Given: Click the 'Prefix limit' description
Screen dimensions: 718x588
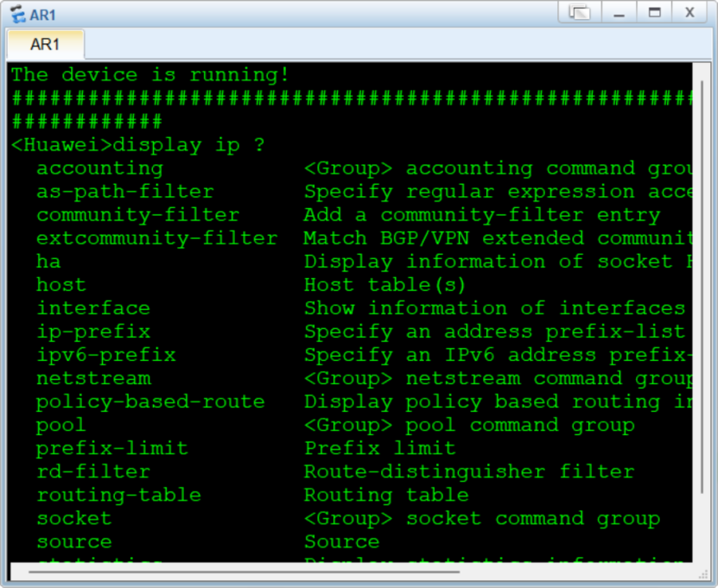Looking at the screenshot, I should point(380,448).
